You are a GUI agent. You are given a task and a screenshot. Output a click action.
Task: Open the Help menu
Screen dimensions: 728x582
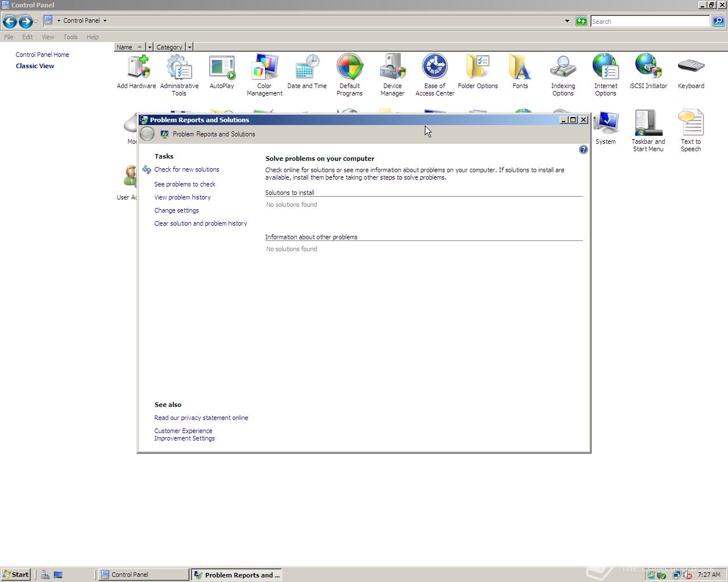point(93,37)
